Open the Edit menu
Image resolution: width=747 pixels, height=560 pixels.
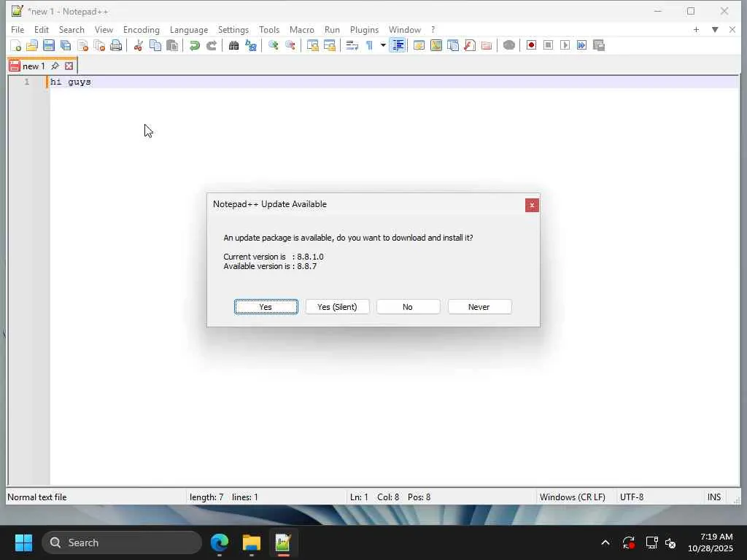(42, 29)
